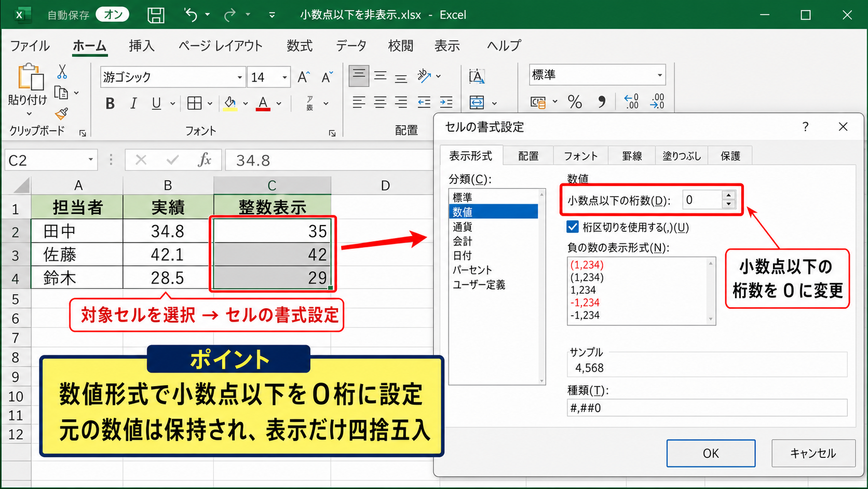This screenshot has height=489, width=868.
Task: Select the Format Painter brush
Action: [x=62, y=113]
